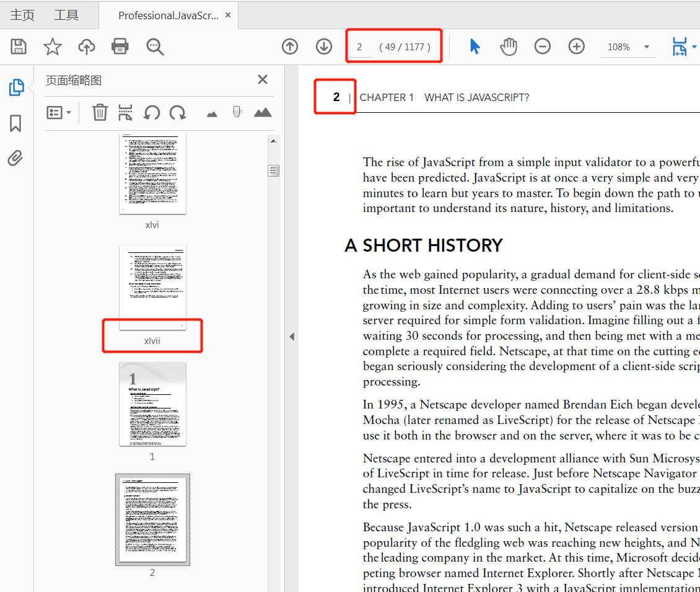The width and height of the screenshot is (700, 592).
Task: Choose the selection arrow tool
Action: pos(475,46)
